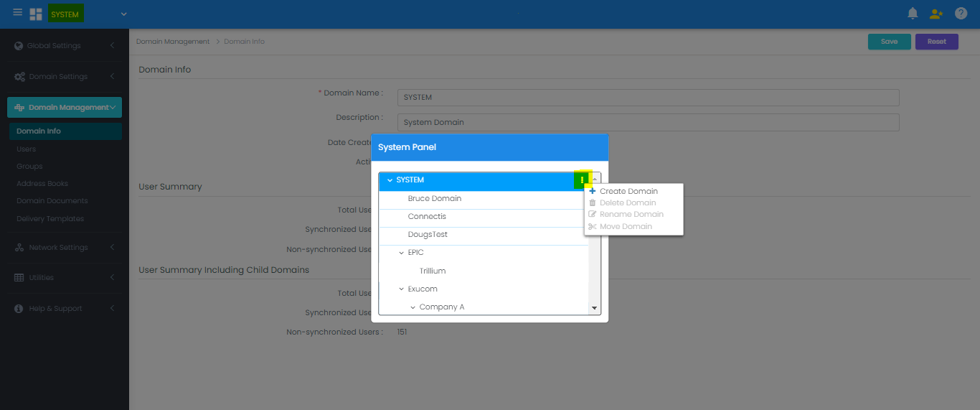Click the Global Settings globe icon

19,46
